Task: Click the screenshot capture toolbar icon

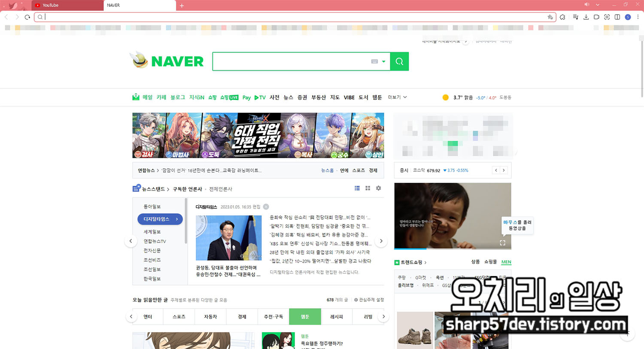Action: pyautogui.click(x=607, y=17)
